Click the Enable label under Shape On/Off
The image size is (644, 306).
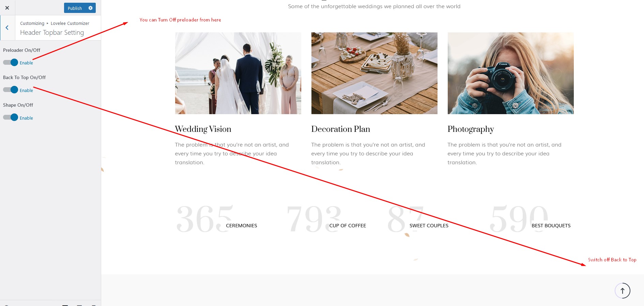26,118
